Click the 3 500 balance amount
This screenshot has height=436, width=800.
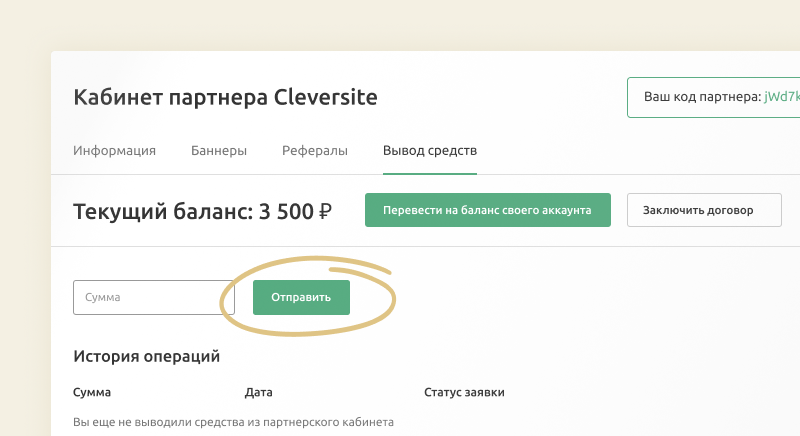(x=285, y=211)
